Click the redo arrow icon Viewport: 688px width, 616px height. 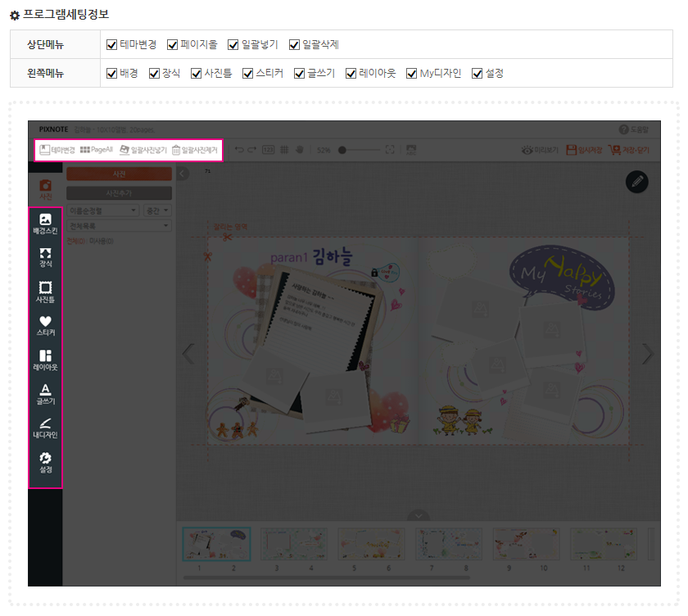tap(252, 150)
